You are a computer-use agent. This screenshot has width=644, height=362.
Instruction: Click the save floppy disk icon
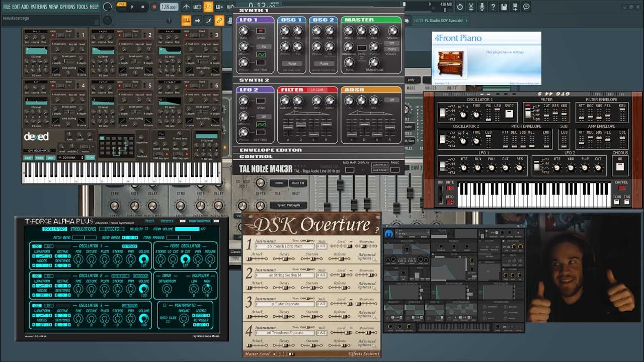click(504, 7)
